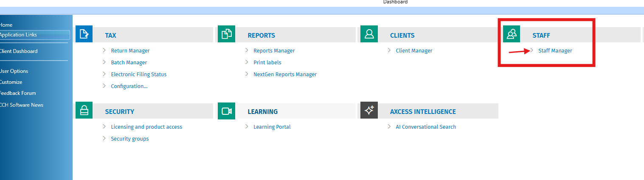Click the Axcess Intelligence sparkle icon
This screenshot has width=644, height=180.
pos(369,110)
